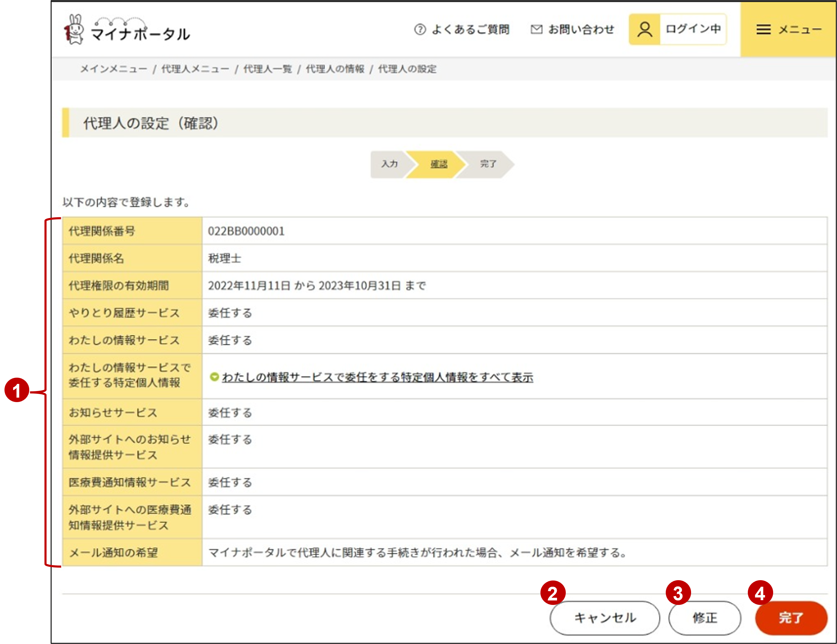The image size is (837, 644).
Task: Click 代理人の設定 breadcrumb item
Action: pyautogui.click(x=407, y=69)
